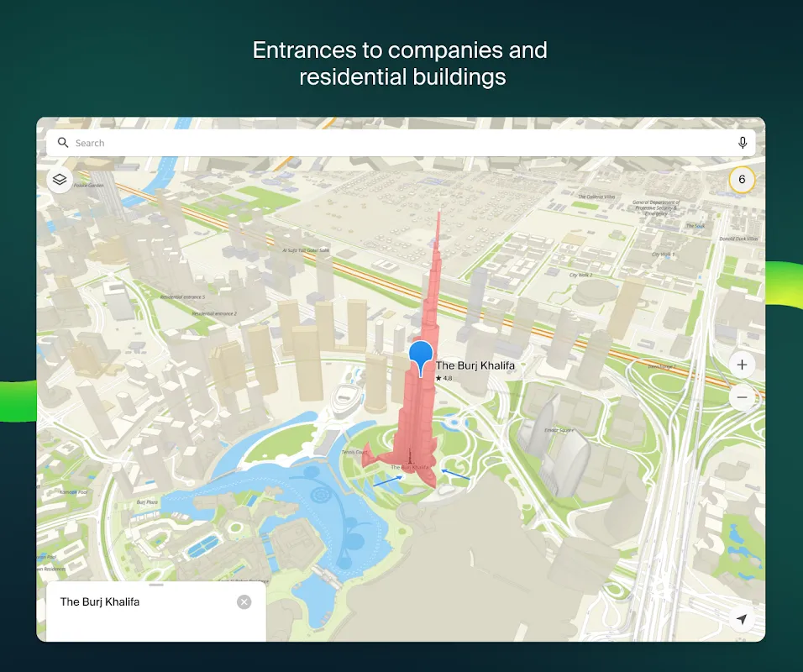
Task: Select the City Walk 2 label
Action: coord(580,275)
